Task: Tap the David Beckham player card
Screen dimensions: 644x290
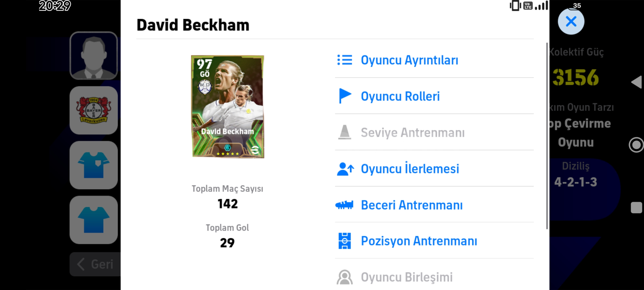Action: coord(228,107)
